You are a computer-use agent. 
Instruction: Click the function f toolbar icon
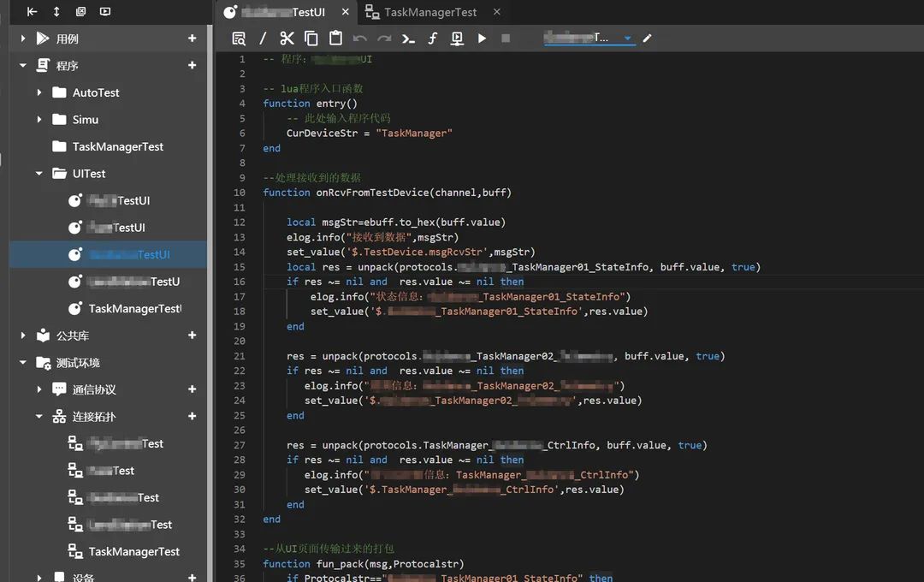(x=433, y=39)
